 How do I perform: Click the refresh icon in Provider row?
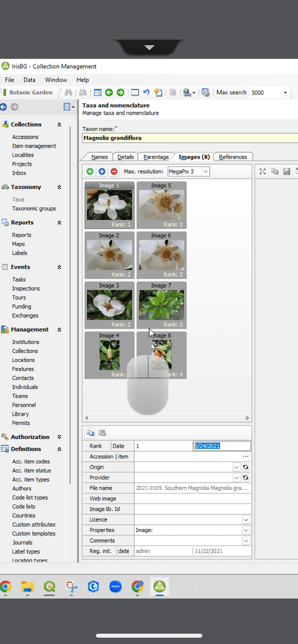pos(246,478)
